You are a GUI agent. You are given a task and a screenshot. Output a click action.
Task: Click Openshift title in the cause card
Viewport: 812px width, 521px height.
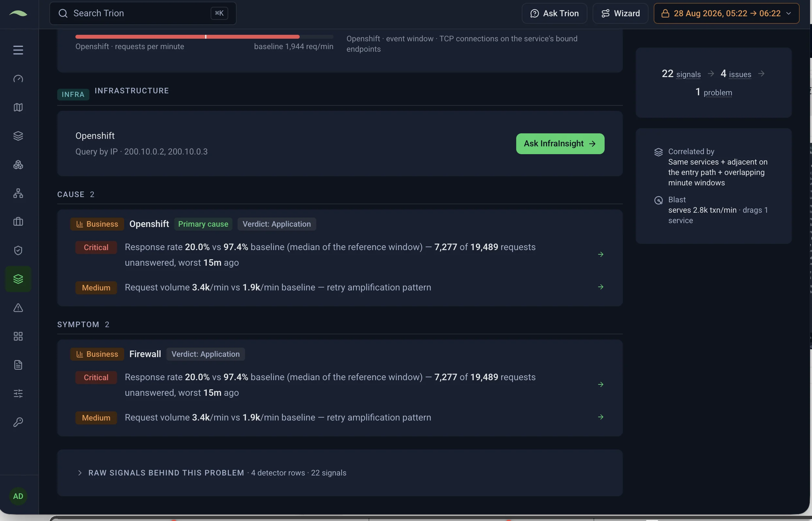click(149, 224)
